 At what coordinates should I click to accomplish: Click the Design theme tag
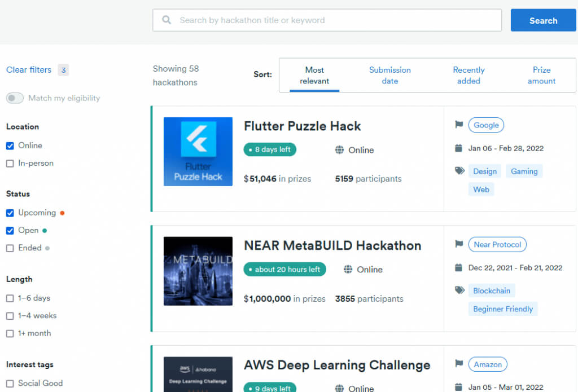(485, 171)
